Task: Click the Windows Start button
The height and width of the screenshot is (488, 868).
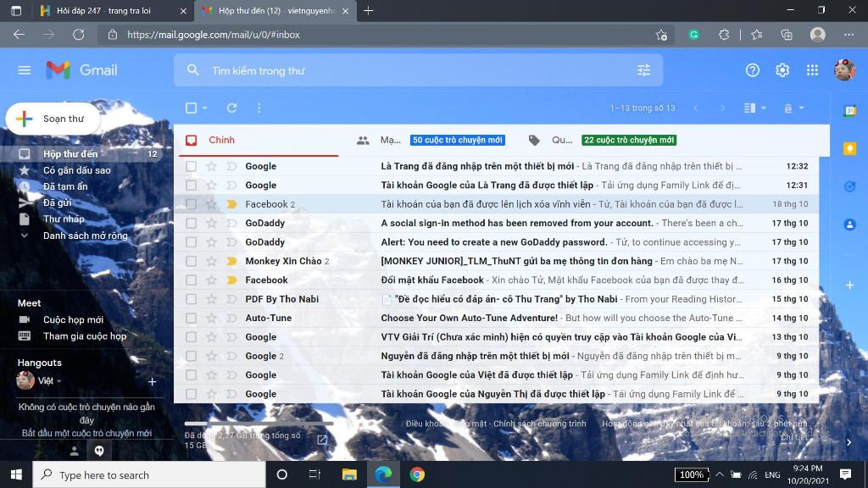Action: click(16, 474)
